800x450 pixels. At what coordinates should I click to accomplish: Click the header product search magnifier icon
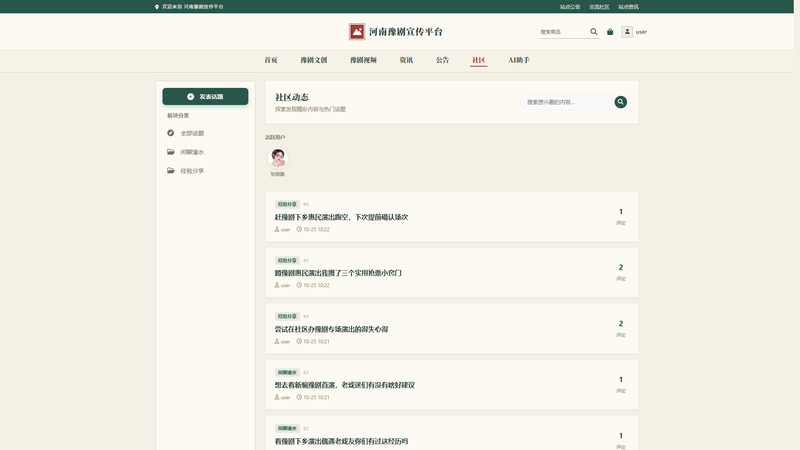click(593, 32)
